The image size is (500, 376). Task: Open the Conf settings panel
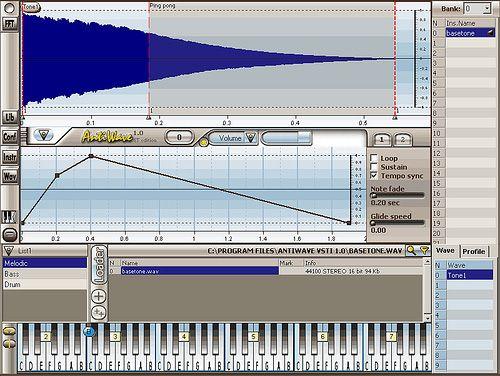(9, 137)
